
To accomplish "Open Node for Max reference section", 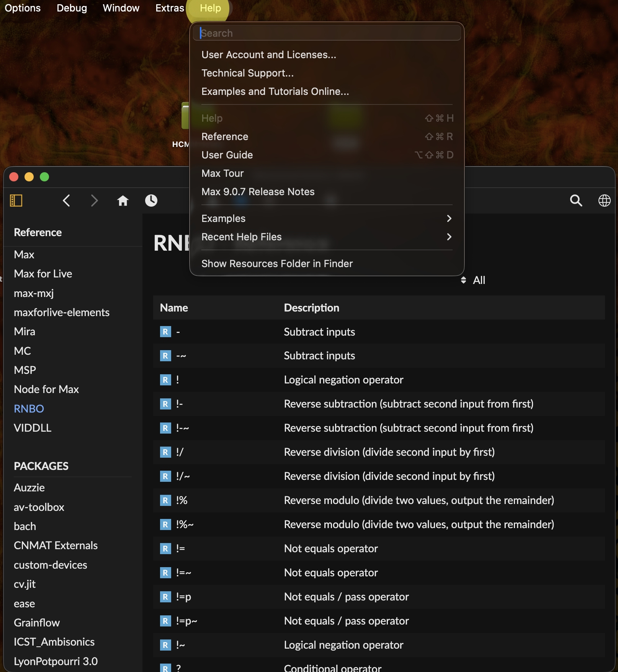I will pyautogui.click(x=46, y=389).
